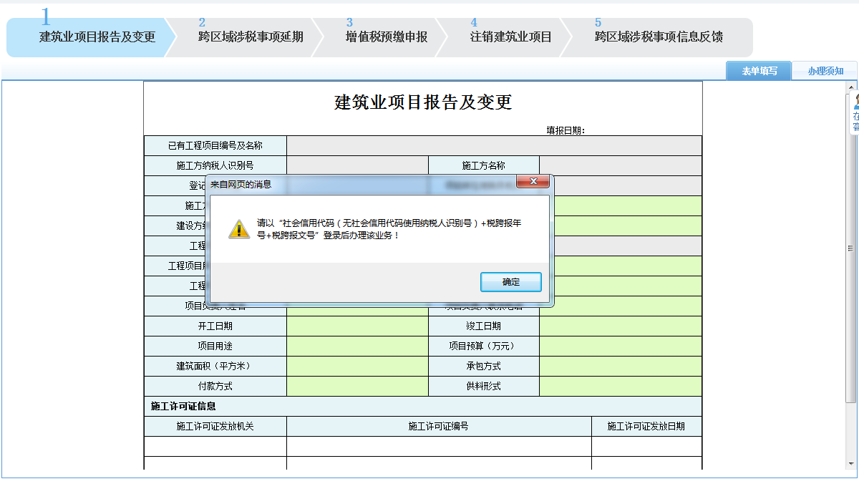Click the 确定 button in the dialog
Viewport: 859px width, 504px height.
click(510, 282)
